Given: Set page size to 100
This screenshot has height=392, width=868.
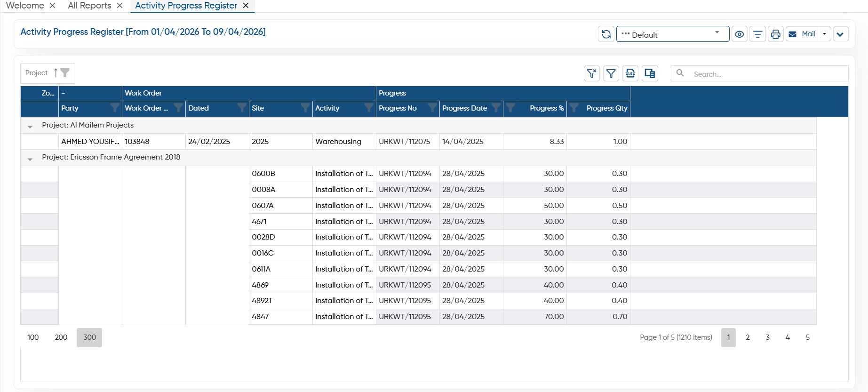Looking at the screenshot, I should 33,337.
